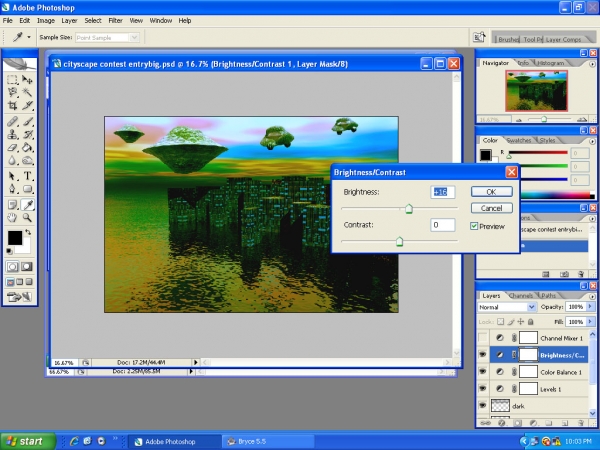Click the add layer mask icon

[517, 423]
